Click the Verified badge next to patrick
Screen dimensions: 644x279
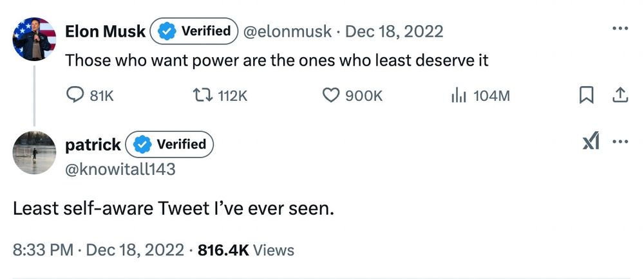170,145
